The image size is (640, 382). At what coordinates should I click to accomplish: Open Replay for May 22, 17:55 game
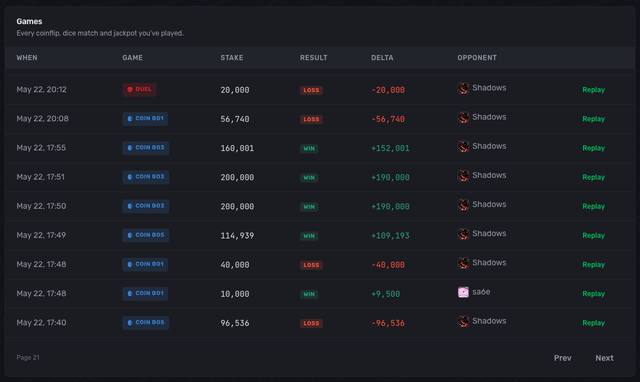coord(593,148)
